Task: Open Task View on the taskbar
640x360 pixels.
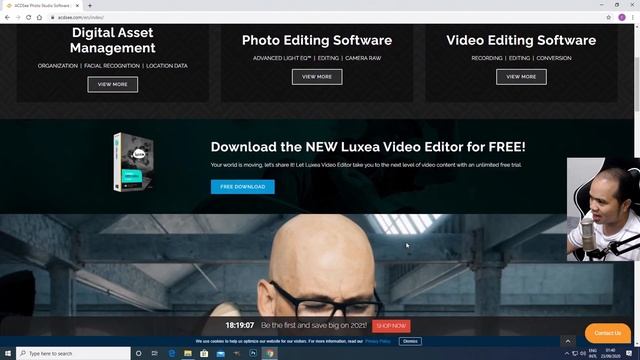Action: tap(155, 353)
